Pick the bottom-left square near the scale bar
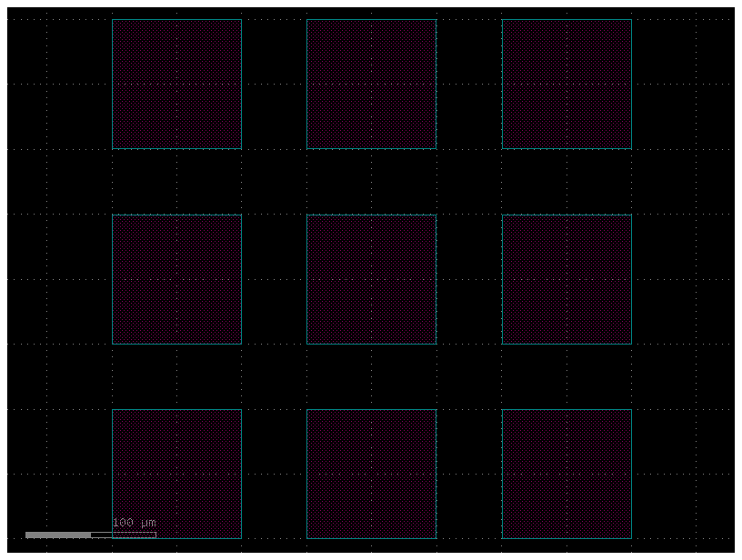Viewport: 742px width, 560px height. tap(177, 474)
